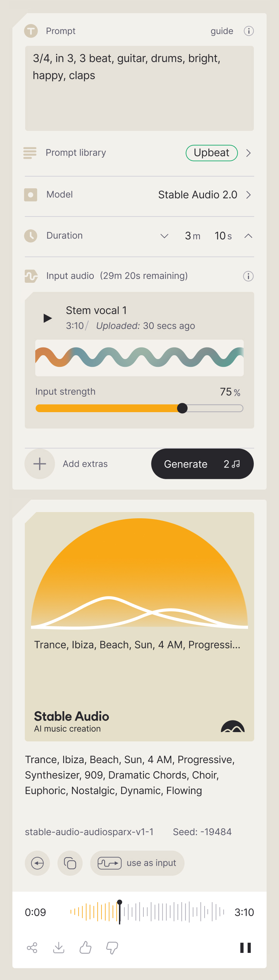Click the share icon below waveform
The width and height of the screenshot is (279, 980).
coord(32,948)
